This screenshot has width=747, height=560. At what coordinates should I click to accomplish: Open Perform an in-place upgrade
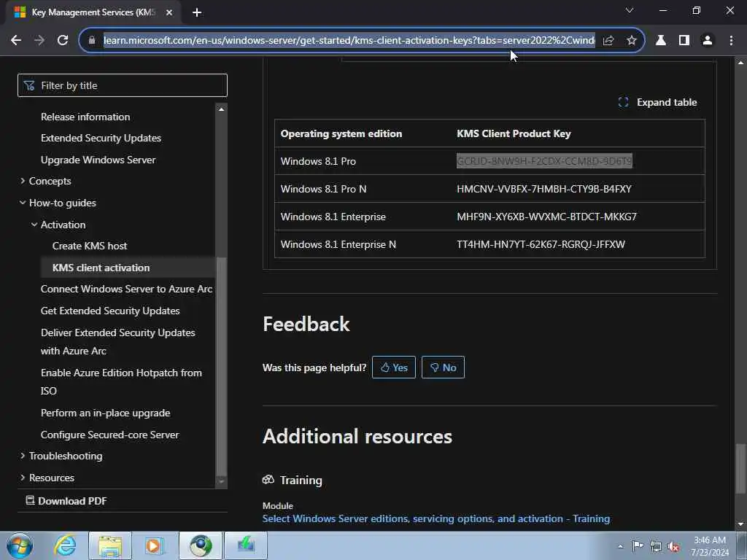pos(105,413)
